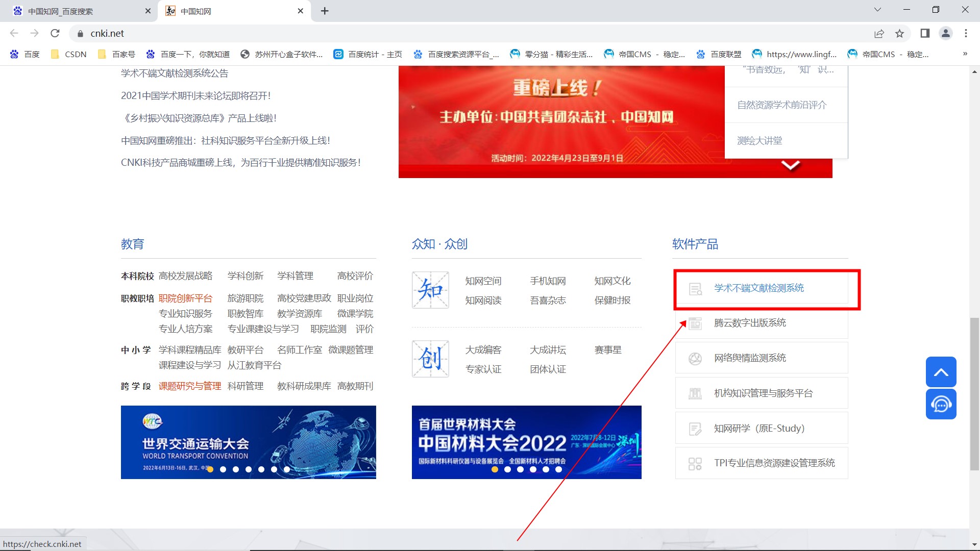980x551 pixels.
Task: Open 腾云数字出版系统 link
Action: [x=749, y=323]
